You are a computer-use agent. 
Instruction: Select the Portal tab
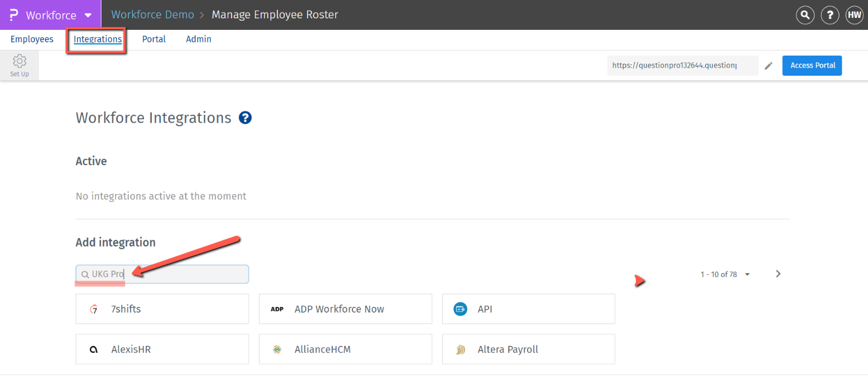(154, 40)
